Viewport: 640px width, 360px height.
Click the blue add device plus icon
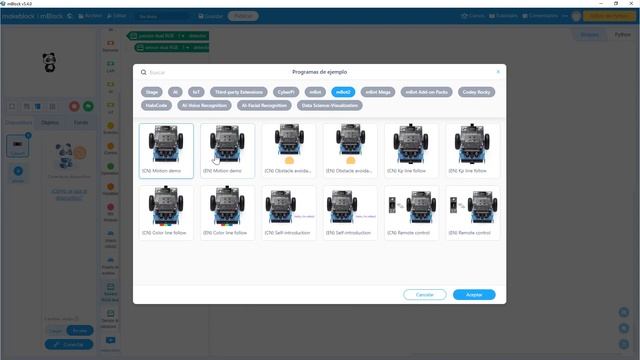[x=18, y=171]
